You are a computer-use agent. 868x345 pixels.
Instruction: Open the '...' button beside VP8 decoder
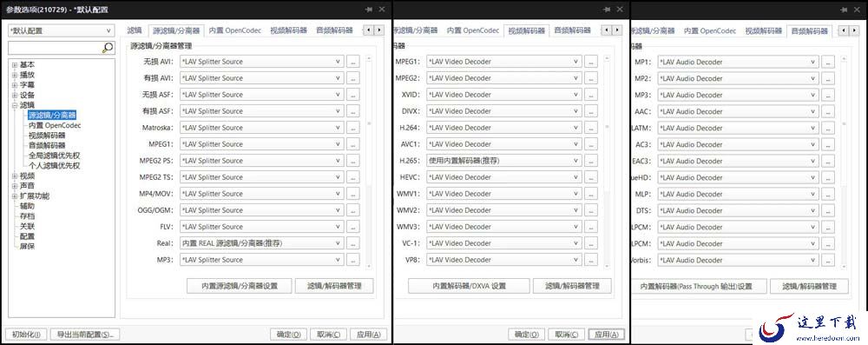coord(591,260)
